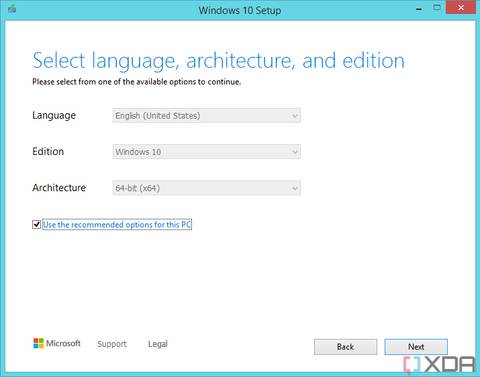Click the Back button

345,347
